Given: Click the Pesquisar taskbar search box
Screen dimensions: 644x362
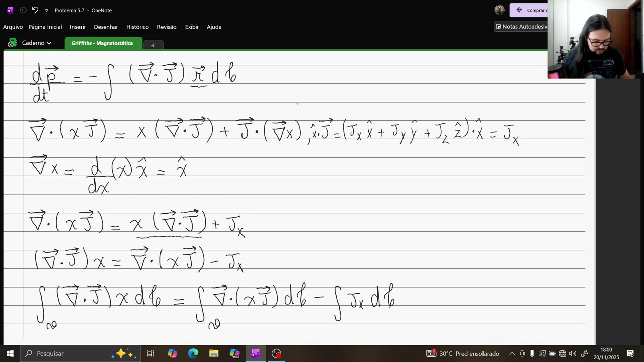Looking at the screenshot, I should click(80, 353).
